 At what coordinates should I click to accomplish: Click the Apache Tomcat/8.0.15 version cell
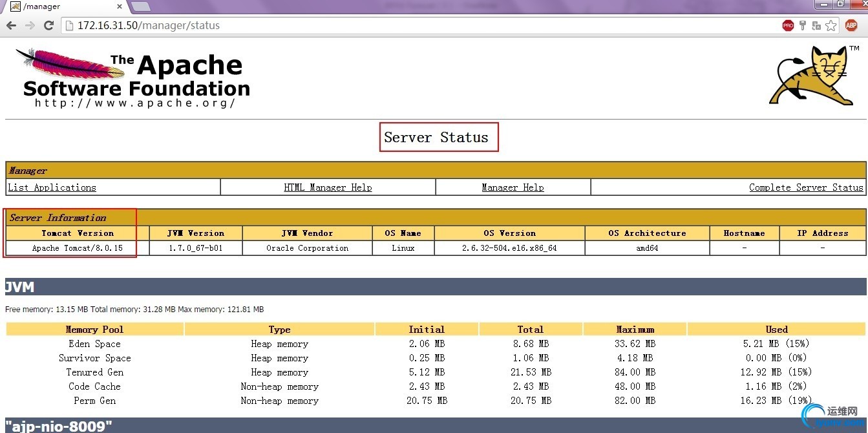click(77, 248)
